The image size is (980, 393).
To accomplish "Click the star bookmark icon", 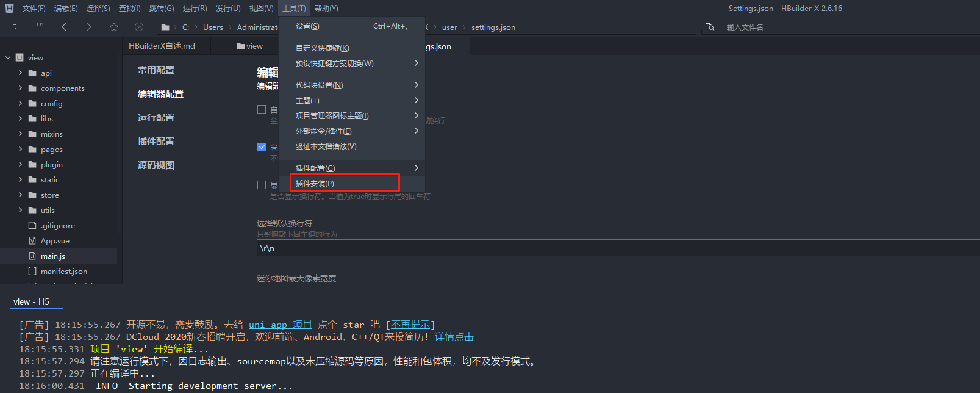I will [114, 27].
